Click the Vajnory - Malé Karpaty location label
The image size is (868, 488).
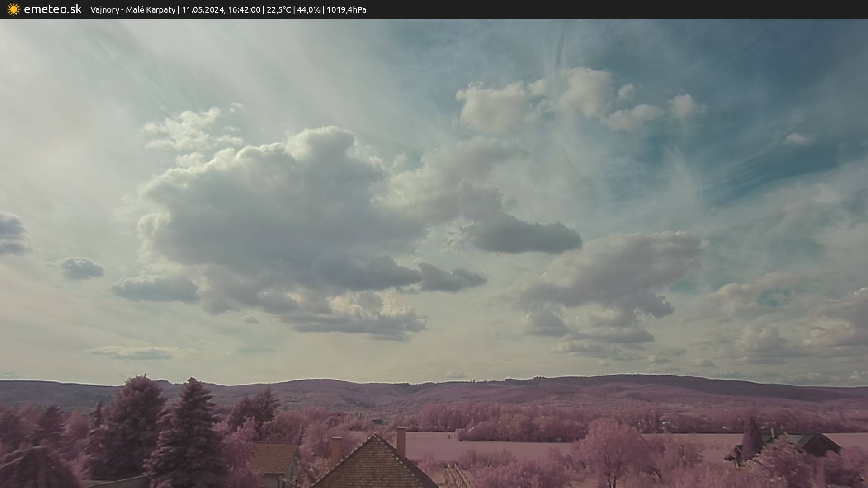[132, 9]
